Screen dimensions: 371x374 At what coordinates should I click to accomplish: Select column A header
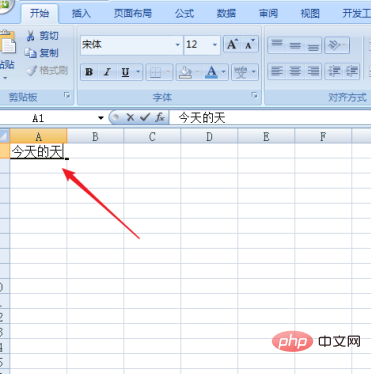38,136
